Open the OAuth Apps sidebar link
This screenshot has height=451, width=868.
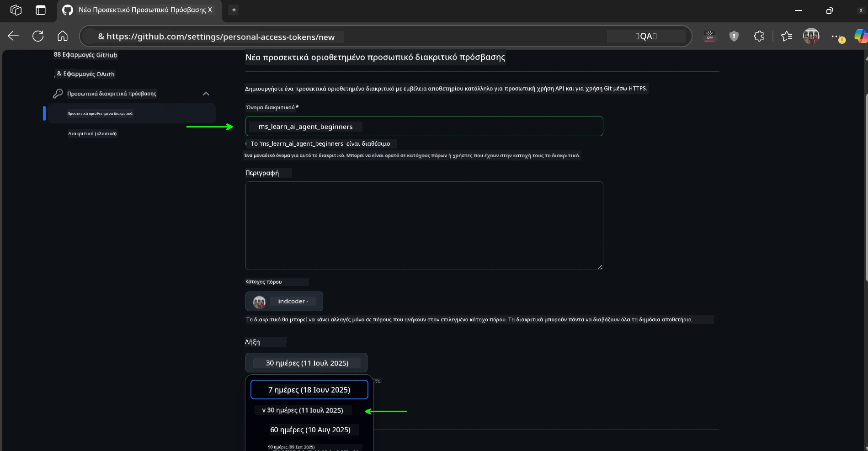pyautogui.click(x=85, y=74)
